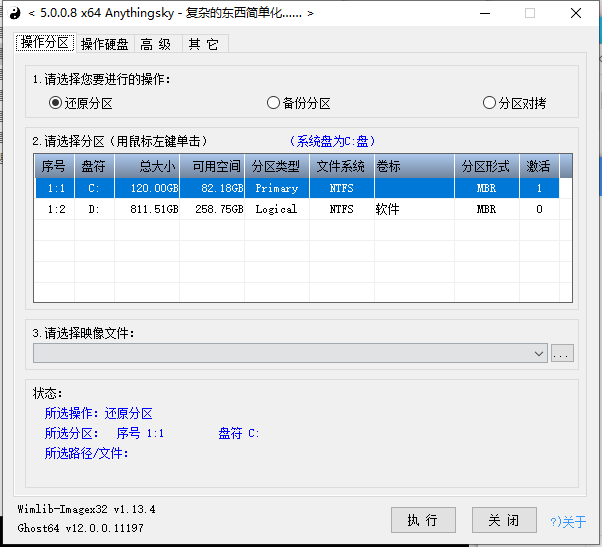Click the NTFS cell in D: row
602x547 pixels.
pos(342,209)
